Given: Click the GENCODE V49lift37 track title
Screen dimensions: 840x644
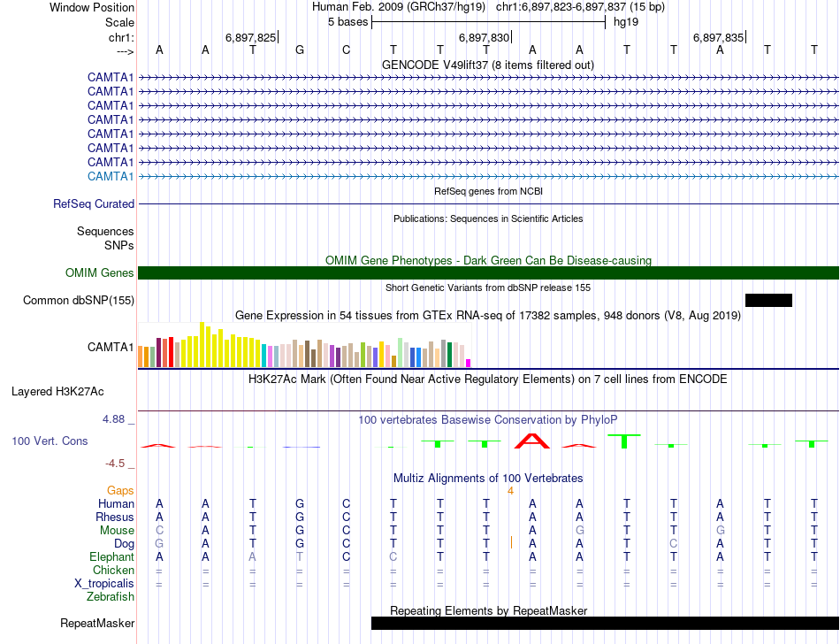Looking at the screenshot, I should [487, 65].
